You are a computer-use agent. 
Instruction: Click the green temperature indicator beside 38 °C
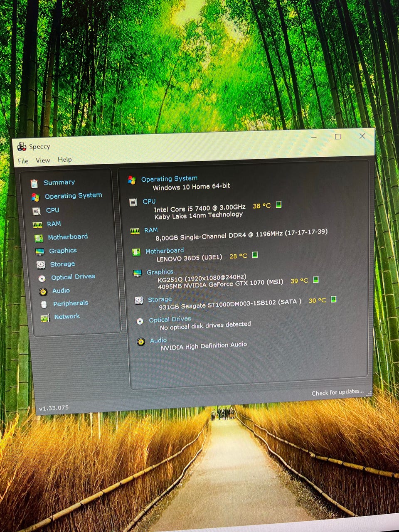pos(278,204)
